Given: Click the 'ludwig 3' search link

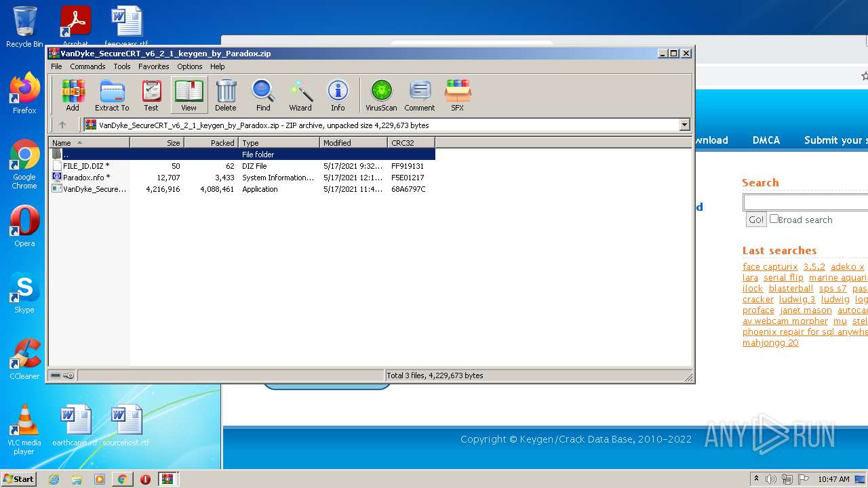Looking at the screenshot, I should (797, 299).
